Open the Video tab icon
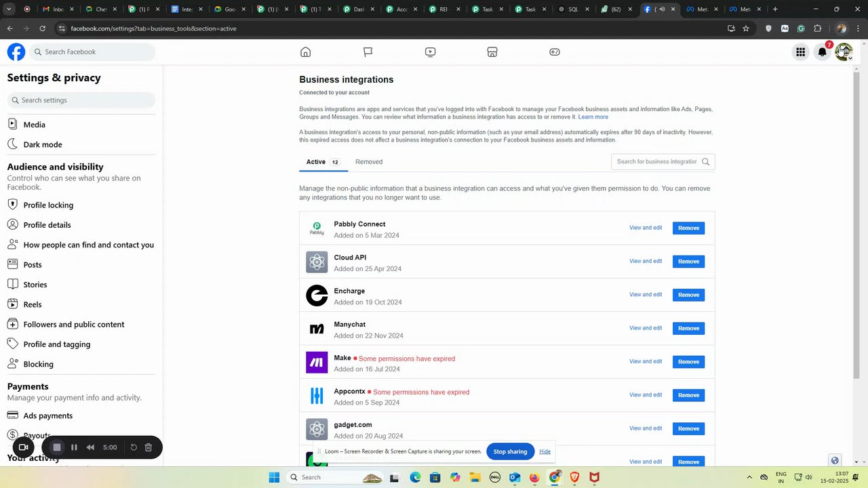 [430, 52]
